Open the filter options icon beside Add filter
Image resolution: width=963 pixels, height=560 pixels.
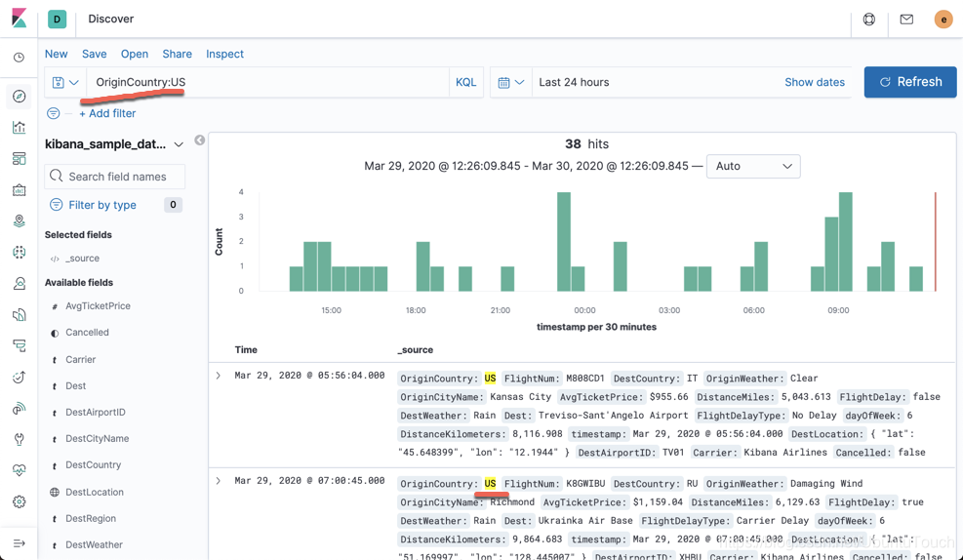[54, 113]
